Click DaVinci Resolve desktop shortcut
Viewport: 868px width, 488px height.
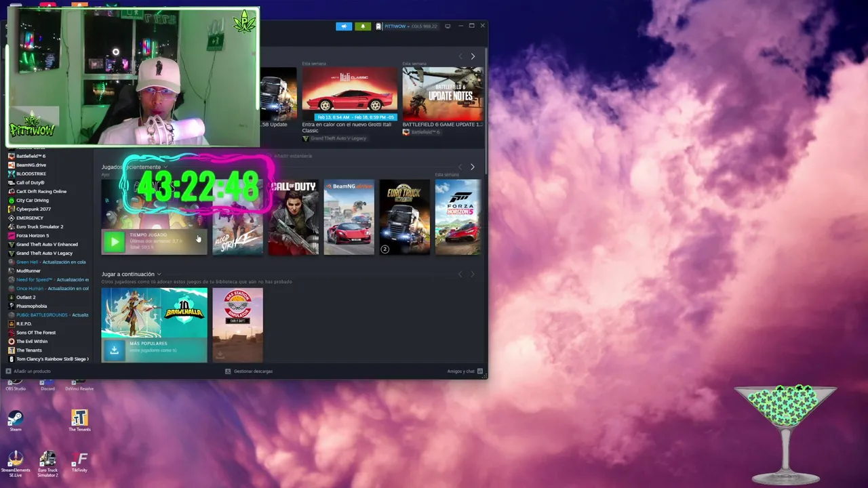coord(79,385)
